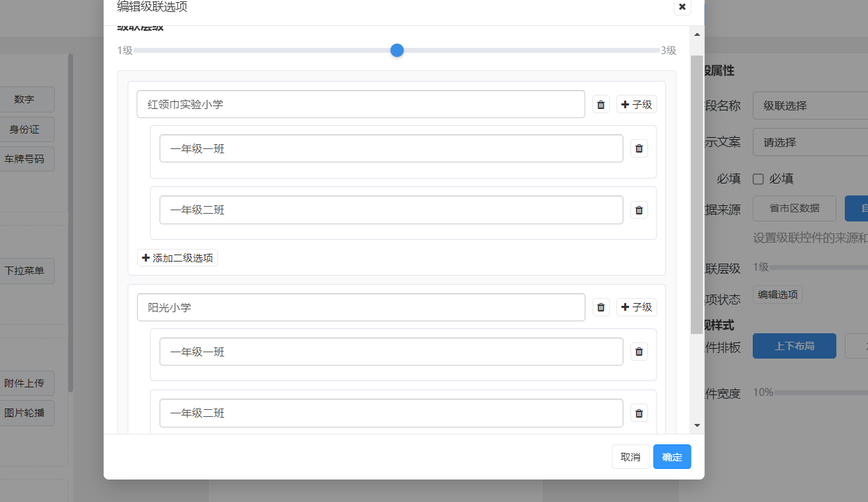Toggle the 必填 checkbox
868x502 pixels.
coord(758,179)
